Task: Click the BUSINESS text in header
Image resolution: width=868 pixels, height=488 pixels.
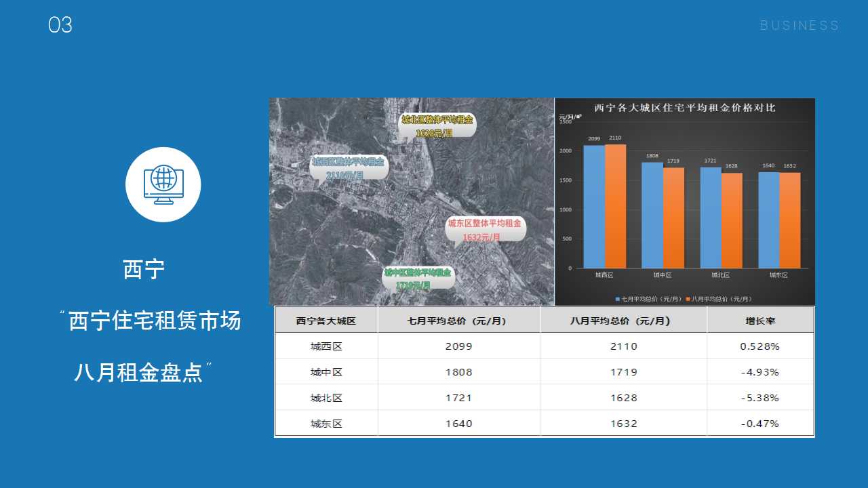Action: click(800, 26)
